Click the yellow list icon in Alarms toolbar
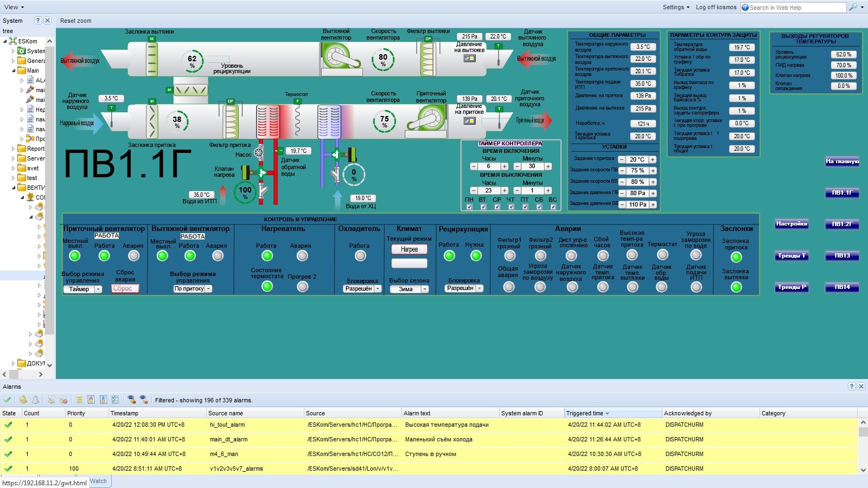Image resolution: width=868 pixels, height=488 pixels. point(79,400)
